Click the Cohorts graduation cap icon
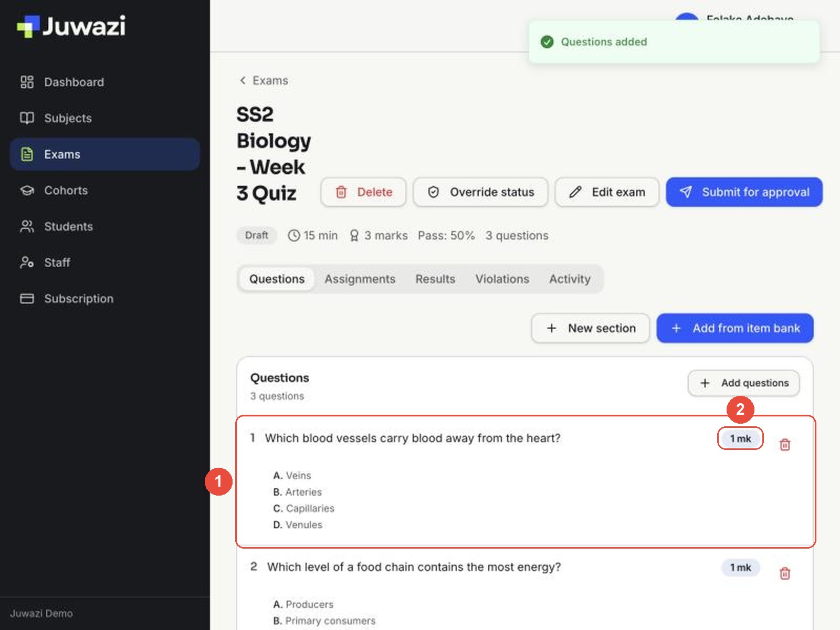 (27, 190)
